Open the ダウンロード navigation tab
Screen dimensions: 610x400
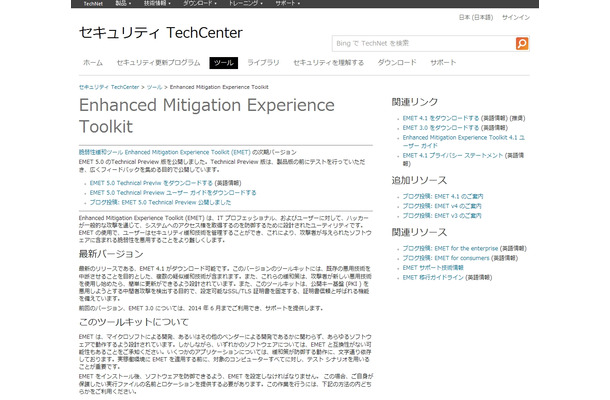tap(397, 63)
